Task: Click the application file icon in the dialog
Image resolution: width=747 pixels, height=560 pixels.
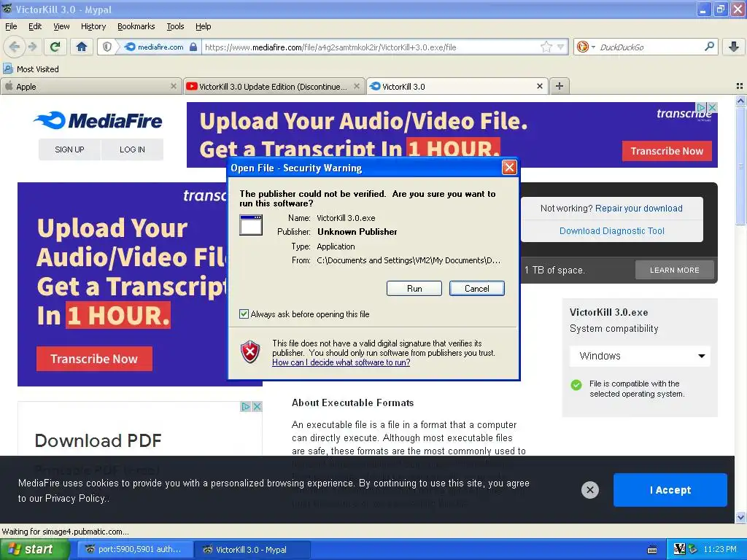Action: pyautogui.click(x=251, y=225)
